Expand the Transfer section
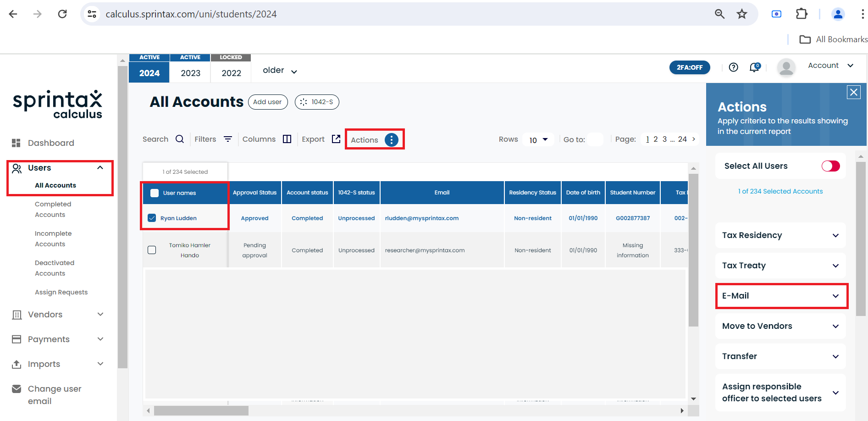 tap(780, 356)
